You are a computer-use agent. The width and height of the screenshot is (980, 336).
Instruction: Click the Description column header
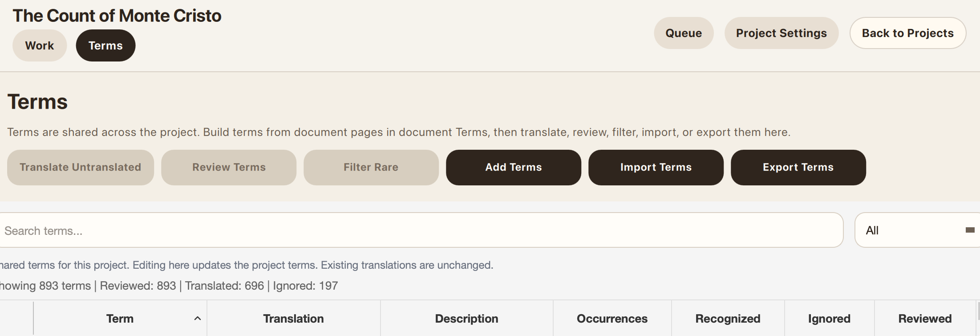[x=467, y=319]
